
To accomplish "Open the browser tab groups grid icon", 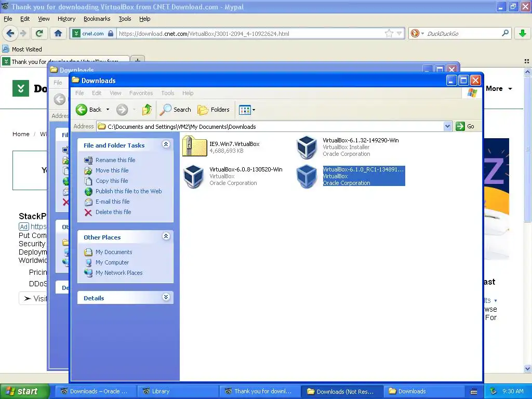I will coord(527,61).
